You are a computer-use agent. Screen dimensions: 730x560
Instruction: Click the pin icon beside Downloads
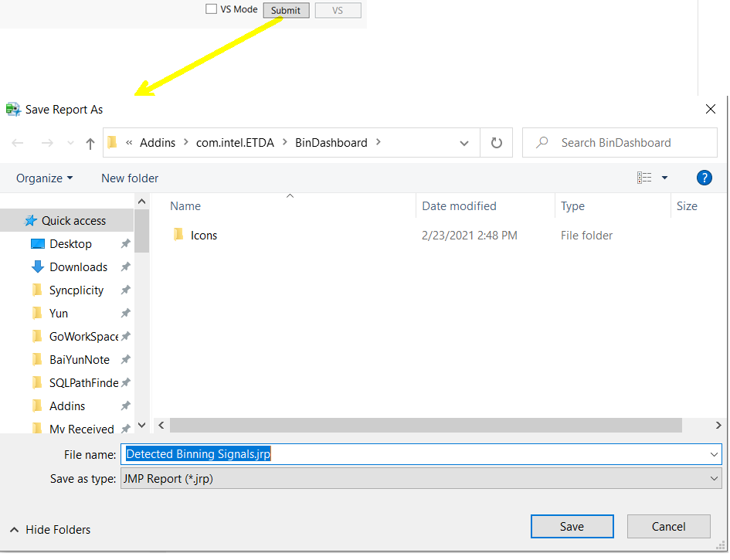(125, 266)
